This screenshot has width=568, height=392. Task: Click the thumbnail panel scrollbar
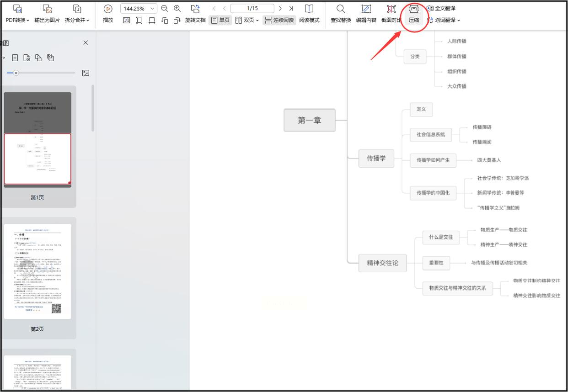pyautogui.click(x=93, y=108)
